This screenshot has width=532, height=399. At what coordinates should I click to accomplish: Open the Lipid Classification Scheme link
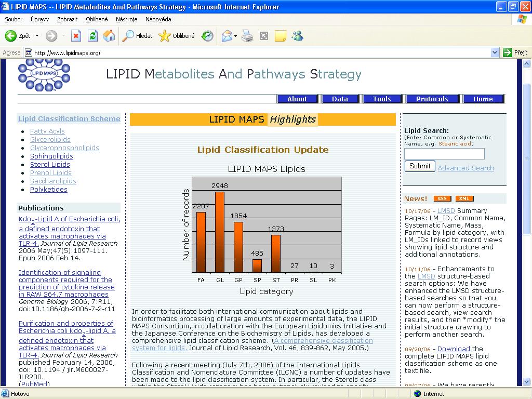pyautogui.click(x=69, y=118)
